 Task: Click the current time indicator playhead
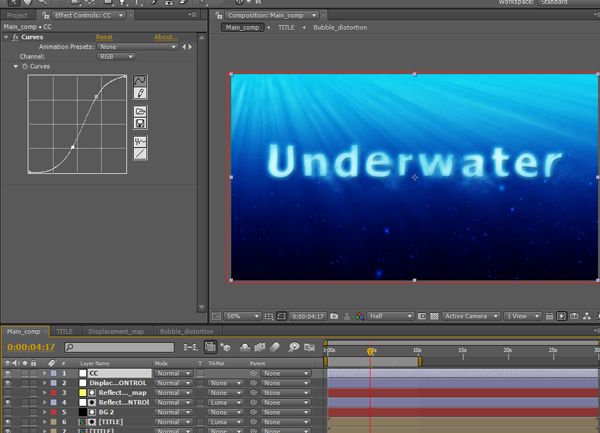click(x=370, y=352)
